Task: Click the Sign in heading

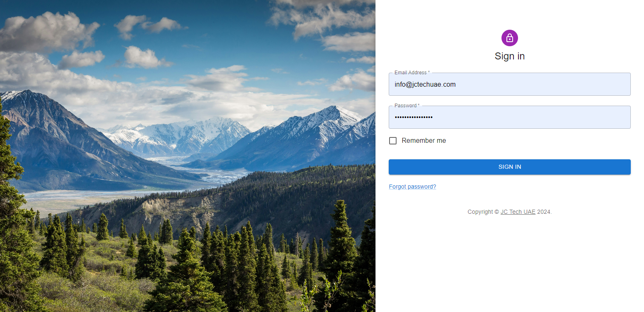Action: pyautogui.click(x=509, y=56)
